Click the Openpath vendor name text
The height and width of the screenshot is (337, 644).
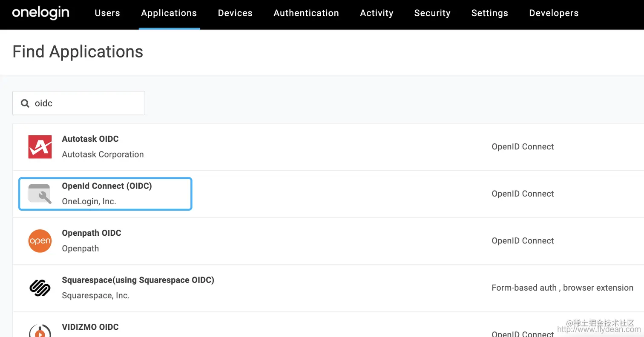point(80,248)
